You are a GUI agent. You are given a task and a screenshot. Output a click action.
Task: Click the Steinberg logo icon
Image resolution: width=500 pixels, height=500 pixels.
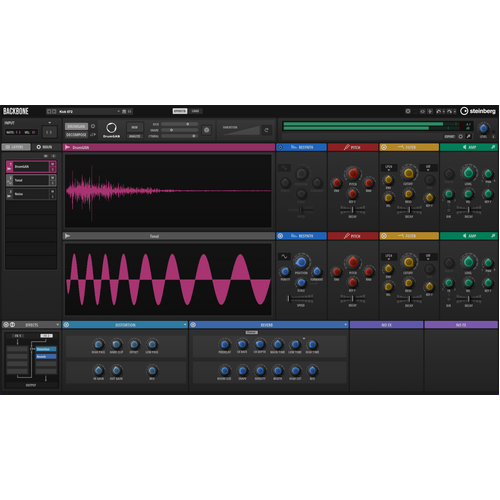coord(464,111)
